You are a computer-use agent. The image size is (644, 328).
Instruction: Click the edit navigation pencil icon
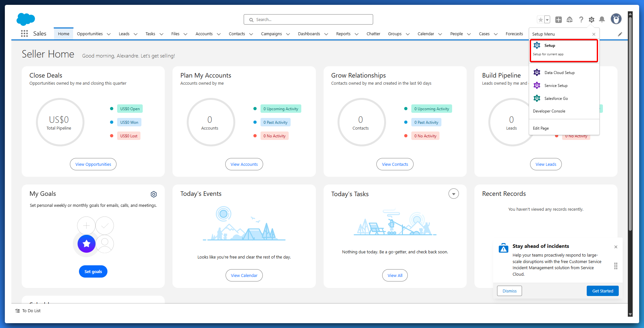pos(620,34)
